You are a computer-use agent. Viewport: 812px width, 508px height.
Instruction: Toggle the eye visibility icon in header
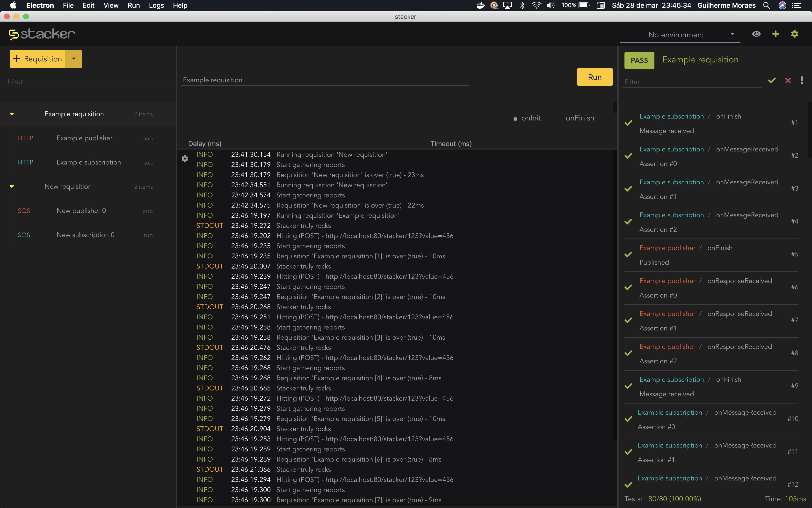[756, 34]
